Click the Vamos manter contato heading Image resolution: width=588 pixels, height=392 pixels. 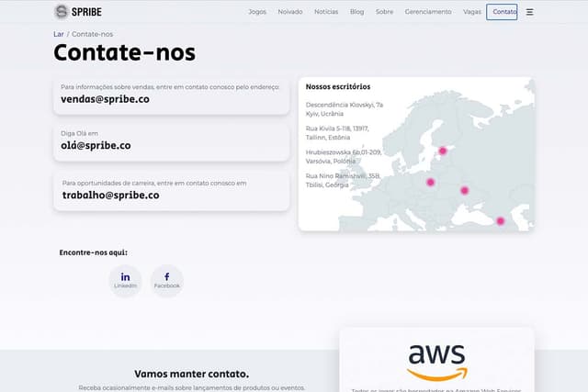click(192, 374)
